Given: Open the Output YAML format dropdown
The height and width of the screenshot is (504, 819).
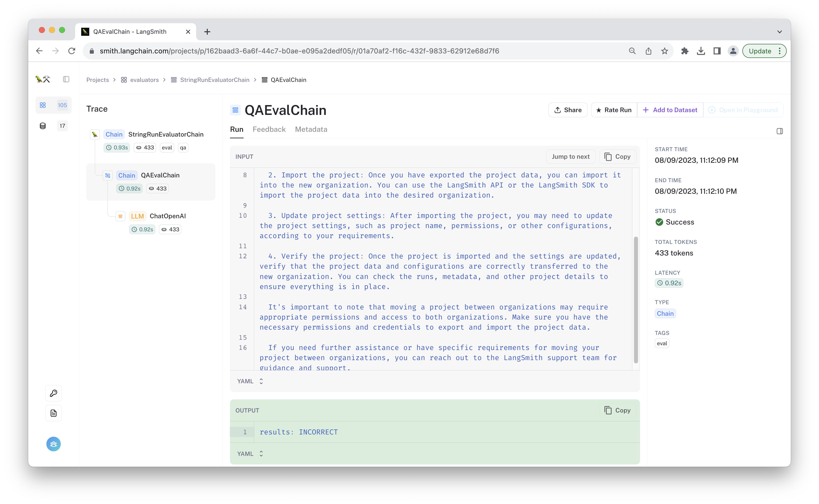Looking at the screenshot, I should [250, 454].
